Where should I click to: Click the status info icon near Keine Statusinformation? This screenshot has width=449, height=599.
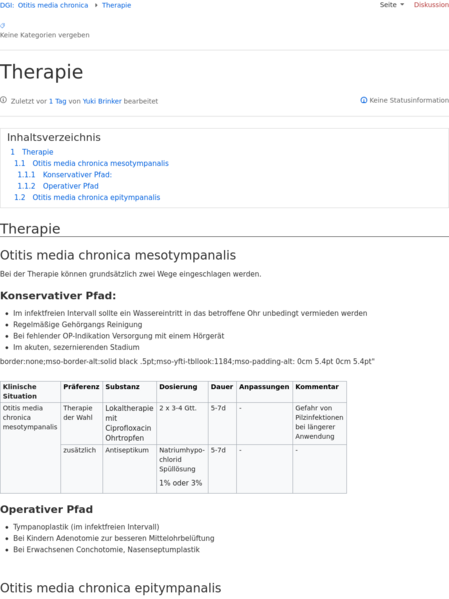[x=363, y=100]
